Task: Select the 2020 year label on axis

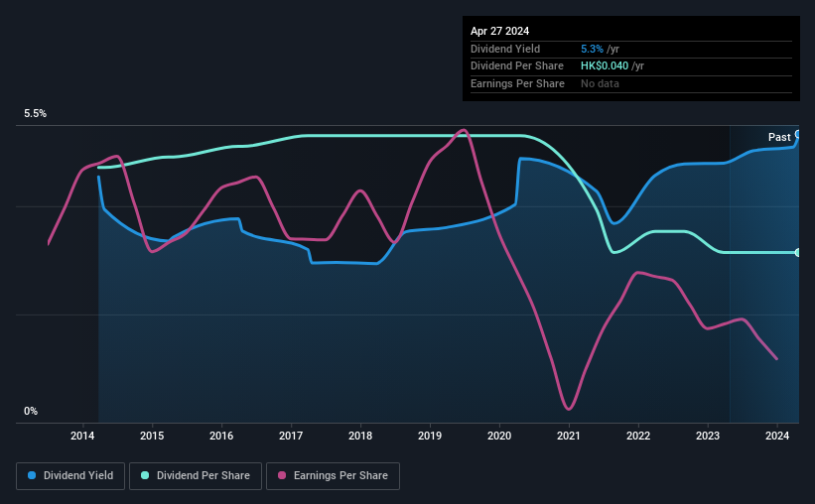Action: pyautogui.click(x=499, y=436)
